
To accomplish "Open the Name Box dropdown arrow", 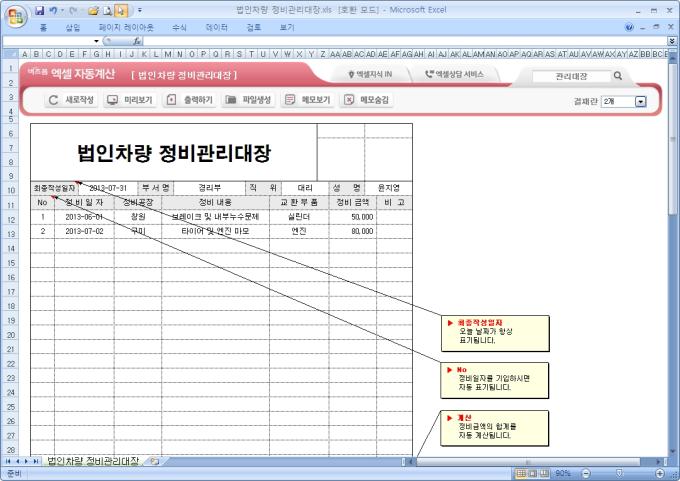I will click(96, 41).
